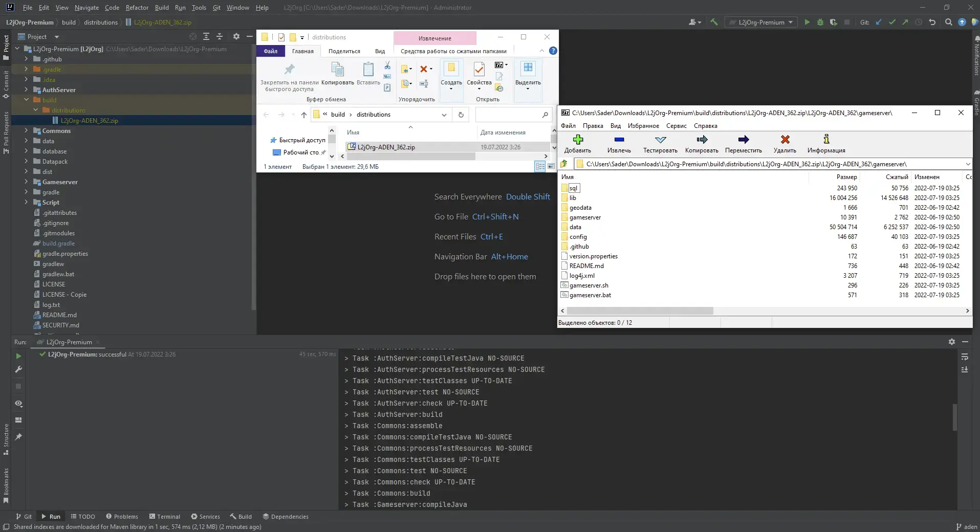Open 7-Zip Сервис menu
The image size is (980, 532).
(x=676, y=126)
